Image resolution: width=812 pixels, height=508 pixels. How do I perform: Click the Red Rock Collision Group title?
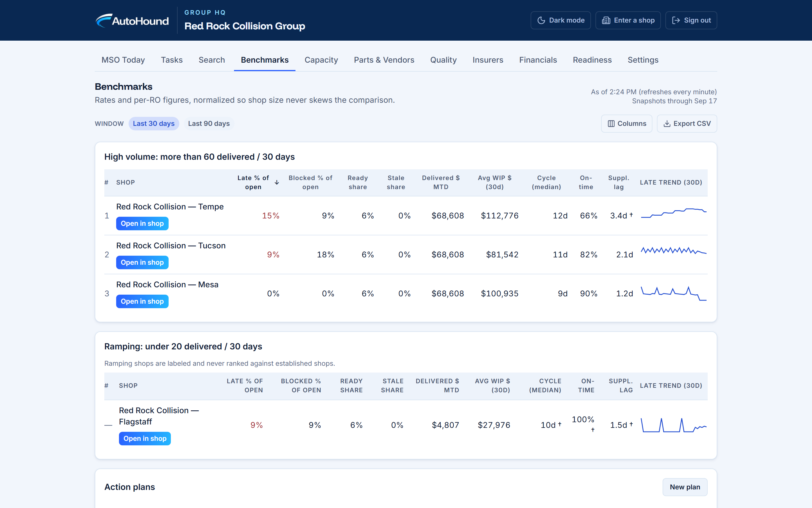coord(245,26)
